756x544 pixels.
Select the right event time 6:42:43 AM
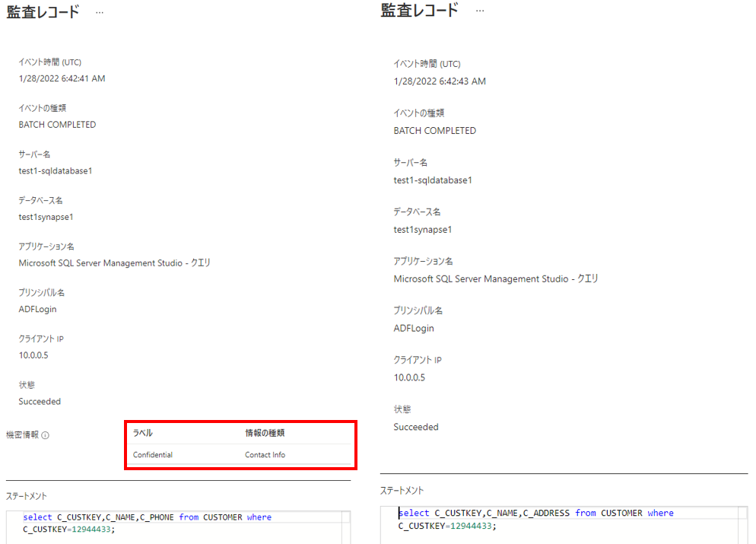(440, 81)
